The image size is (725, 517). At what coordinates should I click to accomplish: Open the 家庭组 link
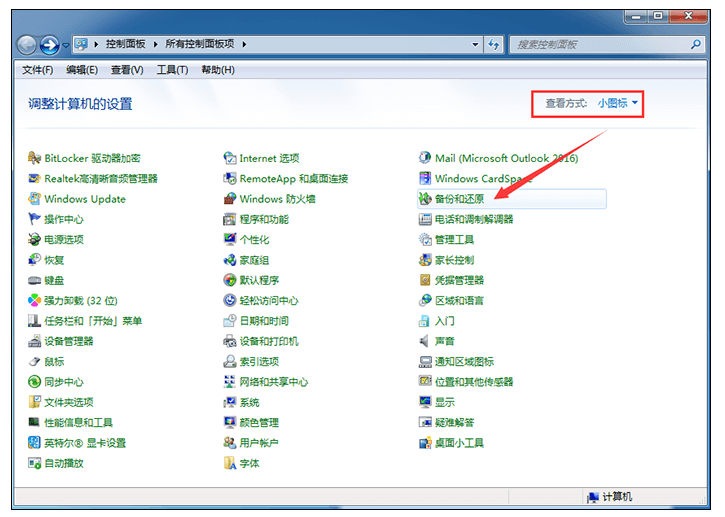(254, 260)
